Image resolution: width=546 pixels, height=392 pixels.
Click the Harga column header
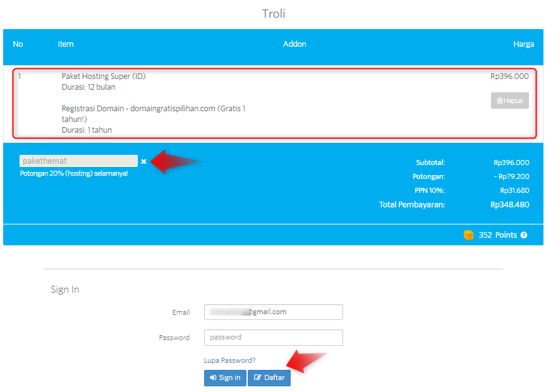(523, 44)
